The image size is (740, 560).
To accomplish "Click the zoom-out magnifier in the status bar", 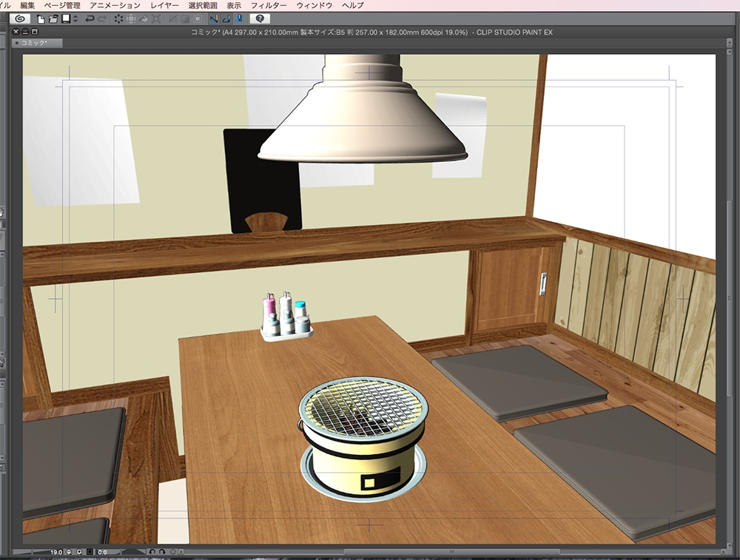I will click(x=68, y=552).
